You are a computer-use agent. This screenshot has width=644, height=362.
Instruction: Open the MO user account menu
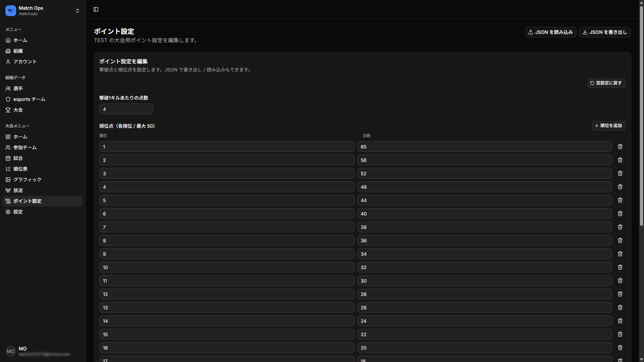click(43, 351)
